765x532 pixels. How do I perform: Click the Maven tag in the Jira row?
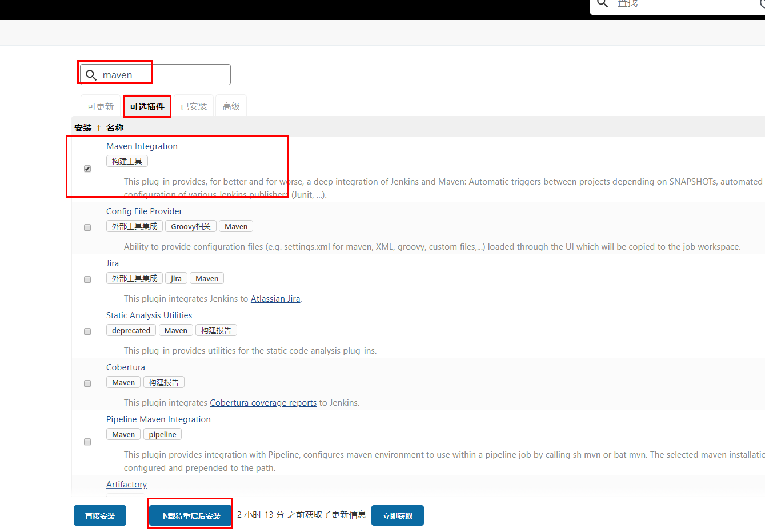point(207,278)
